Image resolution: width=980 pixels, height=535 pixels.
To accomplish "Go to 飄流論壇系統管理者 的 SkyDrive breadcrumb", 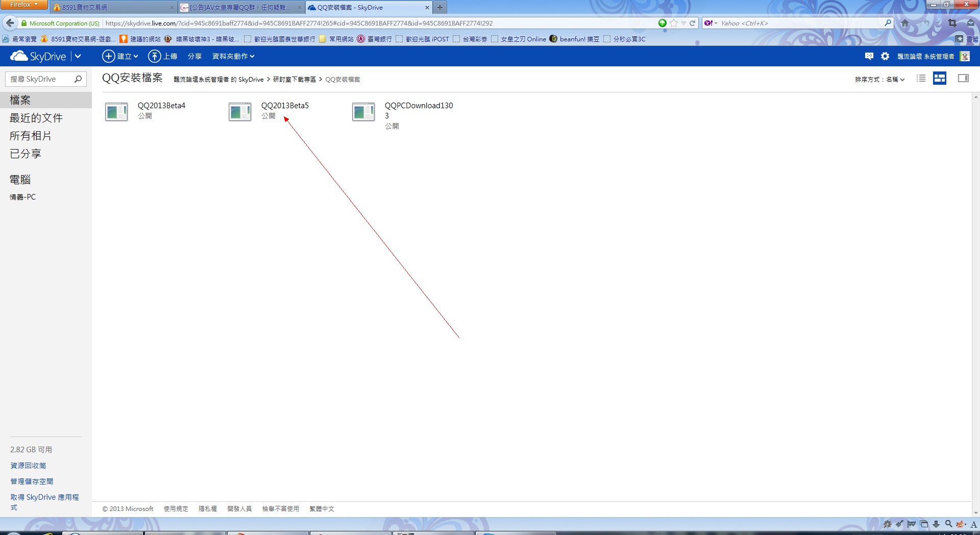I will (218, 80).
